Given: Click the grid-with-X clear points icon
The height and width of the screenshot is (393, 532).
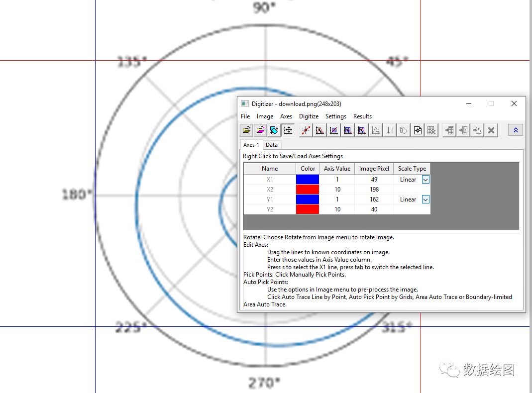Looking at the screenshot, I should pyautogui.click(x=431, y=130).
